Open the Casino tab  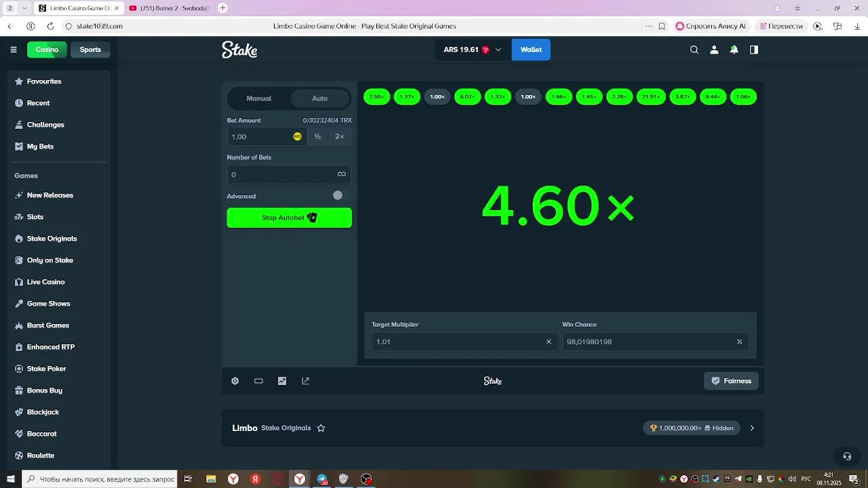coord(47,49)
